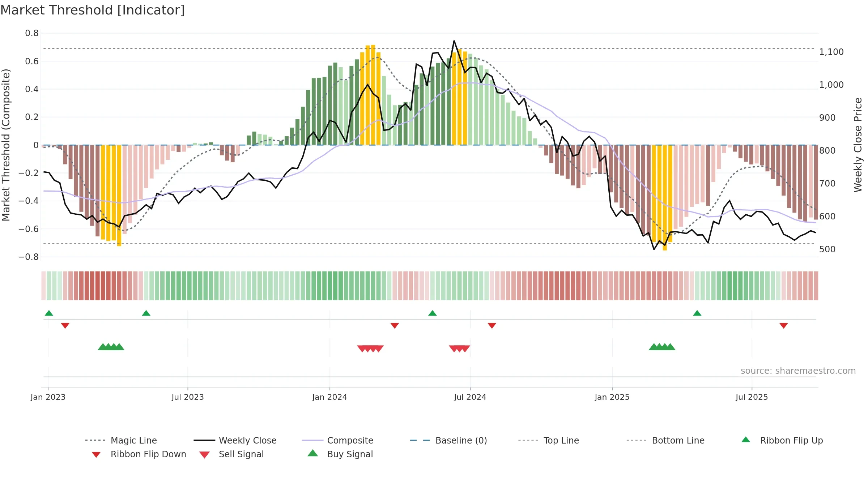This screenshot has width=868, height=488.
Task: Click the tallest yellow bar in early 2024
Action: coord(373,95)
